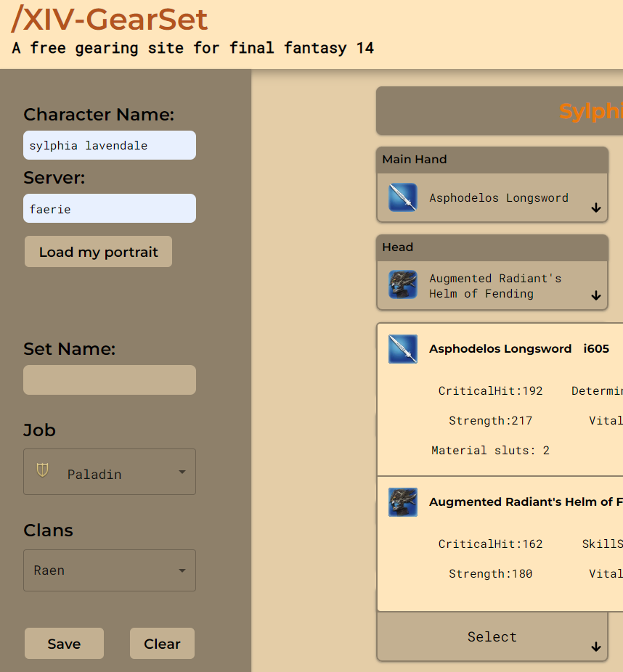623x672 pixels.
Task: Click the Augmented Radiant's Helm of Fending slot text
Action: [x=495, y=286]
